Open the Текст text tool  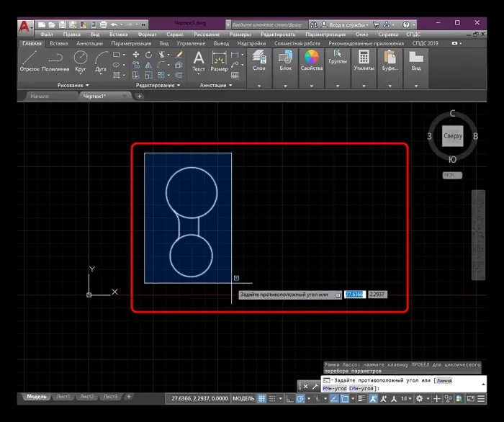[199, 61]
